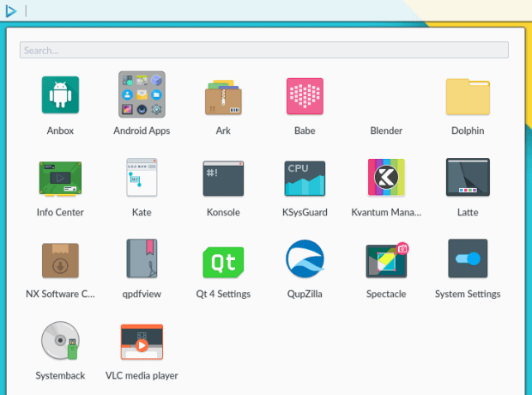Viewport: 532px width, 395px height.
Task: Open the KSysGuard CPU monitor icon
Action: tap(305, 179)
